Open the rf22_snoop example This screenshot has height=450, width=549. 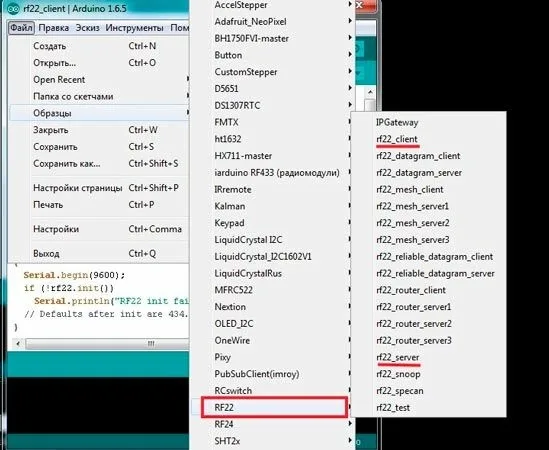pos(429,374)
